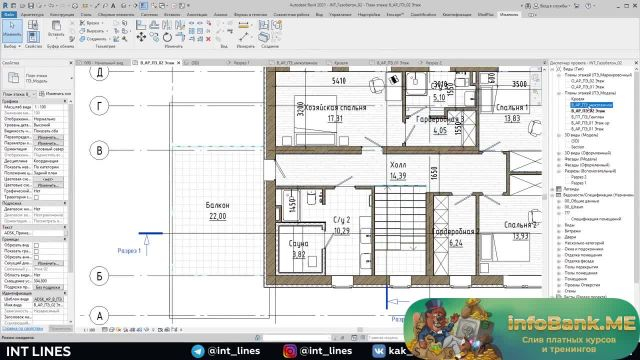
Task: Choose the Copy tool next to Move
Action: coord(154,37)
